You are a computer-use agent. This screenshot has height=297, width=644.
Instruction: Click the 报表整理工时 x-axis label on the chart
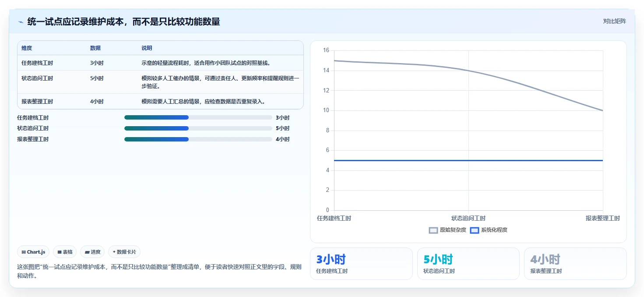[603, 218]
